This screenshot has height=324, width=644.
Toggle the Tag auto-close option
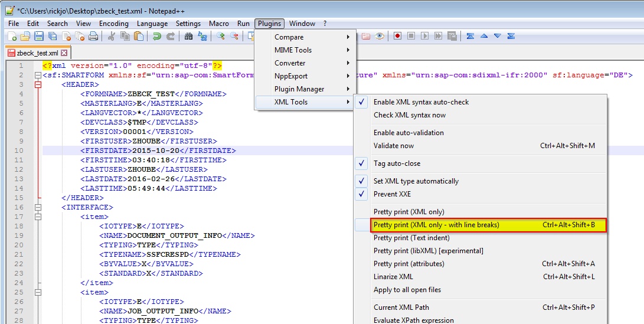[x=480, y=163]
